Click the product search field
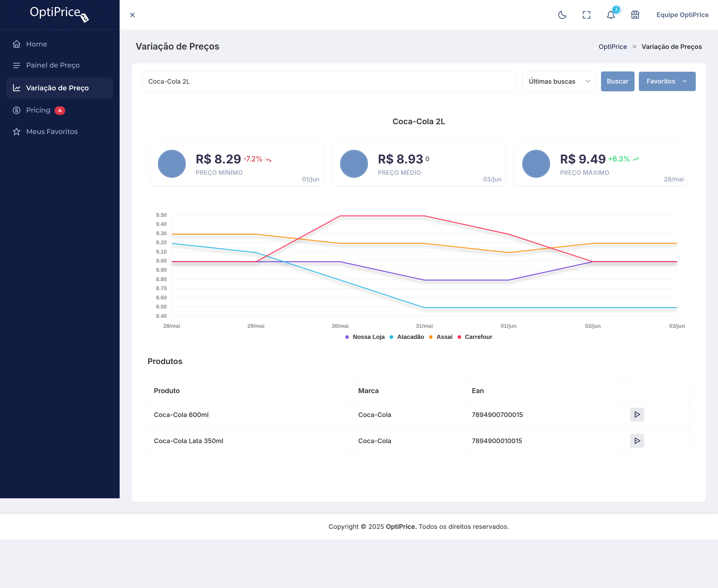The height and width of the screenshot is (588, 718). coord(329,81)
